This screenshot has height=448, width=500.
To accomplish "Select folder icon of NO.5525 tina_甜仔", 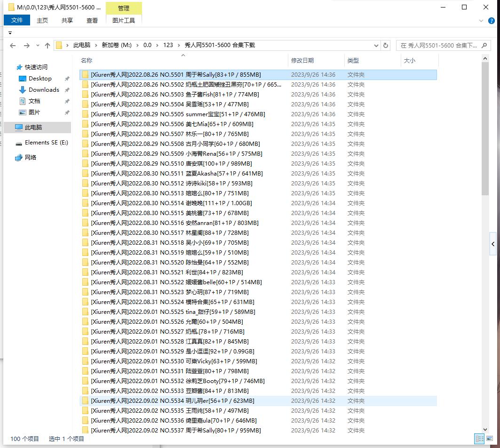I will click(85, 312).
